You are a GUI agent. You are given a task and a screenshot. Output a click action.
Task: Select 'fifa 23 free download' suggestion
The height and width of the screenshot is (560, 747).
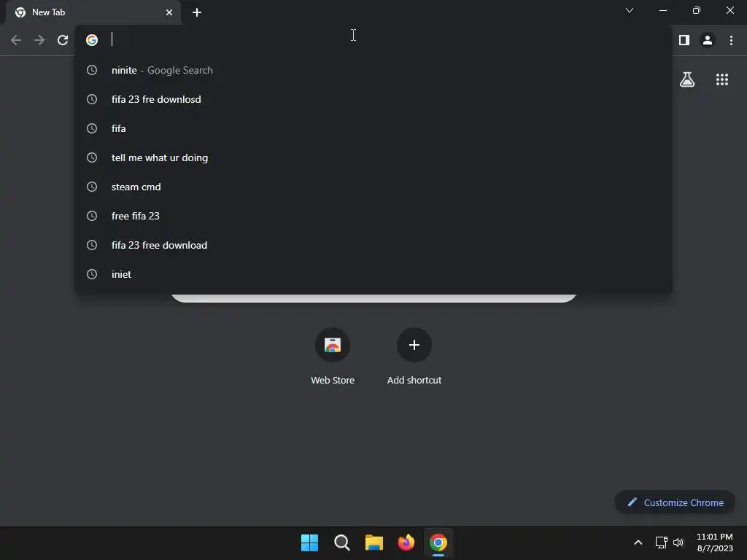click(x=373, y=245)
